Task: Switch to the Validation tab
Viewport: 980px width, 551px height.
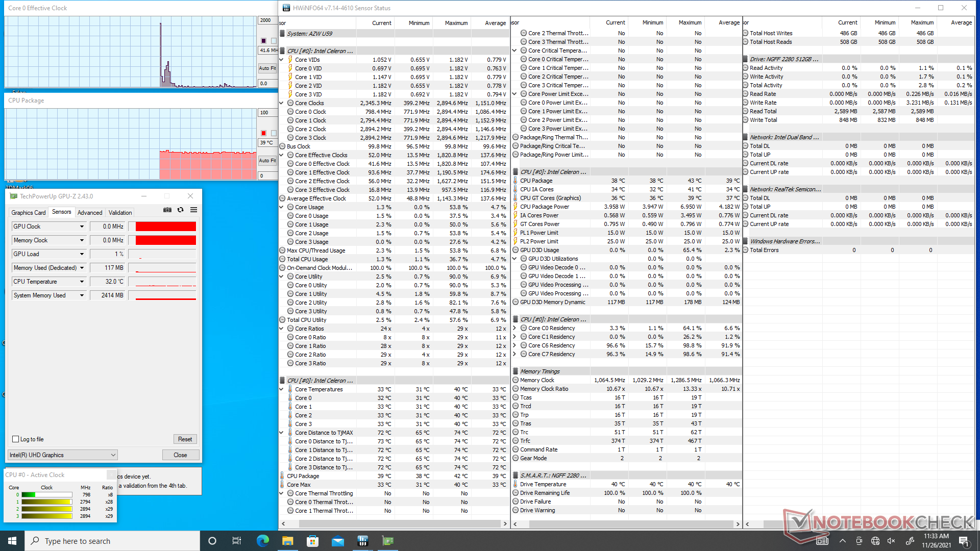Action: [120, 212]
